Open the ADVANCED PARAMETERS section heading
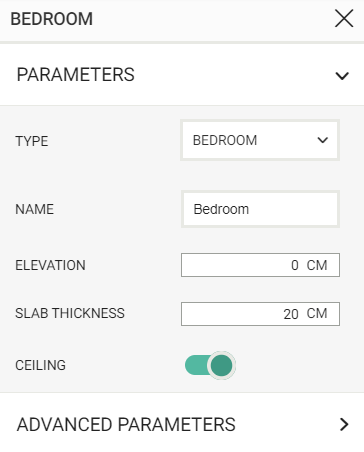Image resolution: width=364 pixels, height=452 pixels. 126,424
